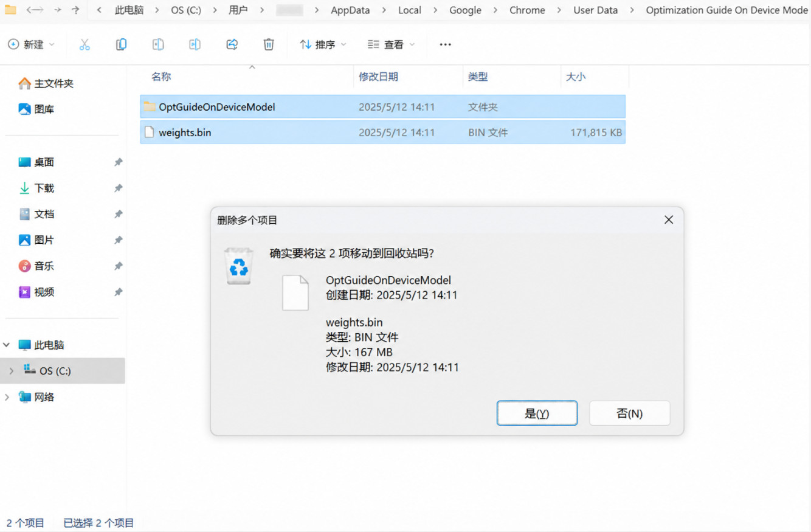The width and height of the screenshot is (811, 532).
Task: Click 171,815 KB size cell
Action: (x=596, y=133)
